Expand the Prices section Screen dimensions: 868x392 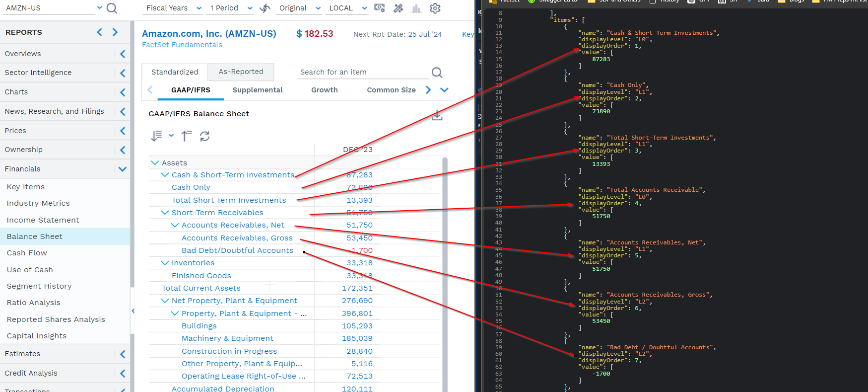tap(123, 131)
